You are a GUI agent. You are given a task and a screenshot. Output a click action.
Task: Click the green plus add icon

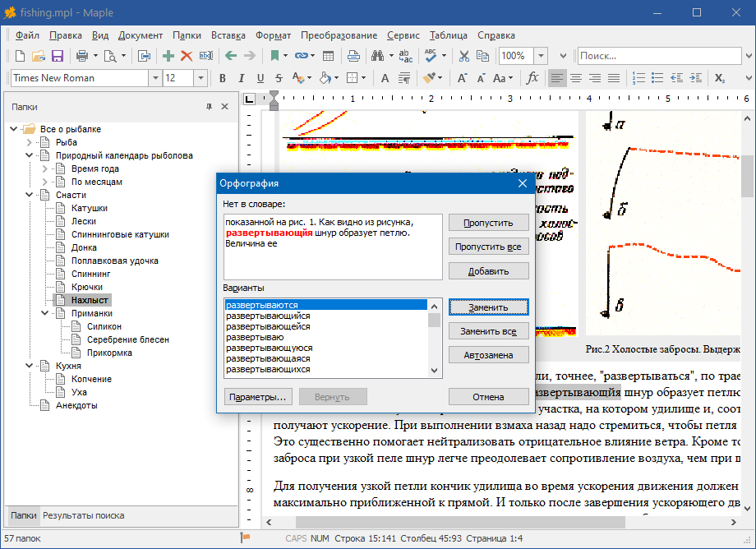point(168,56)
